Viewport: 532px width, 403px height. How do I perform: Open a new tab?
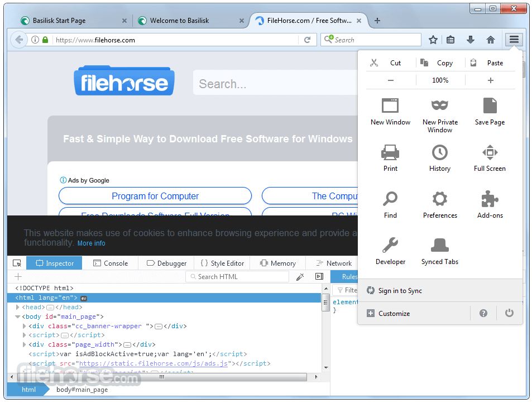[377, 21]
